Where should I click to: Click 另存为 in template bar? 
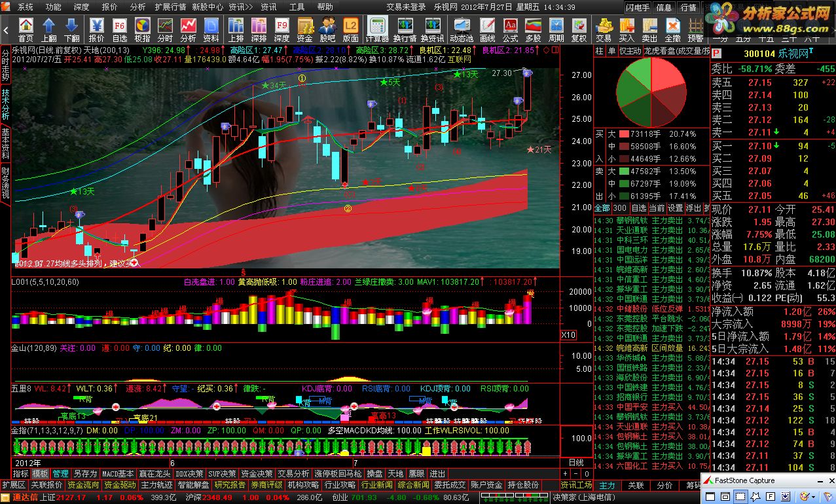tap(85, 473)
